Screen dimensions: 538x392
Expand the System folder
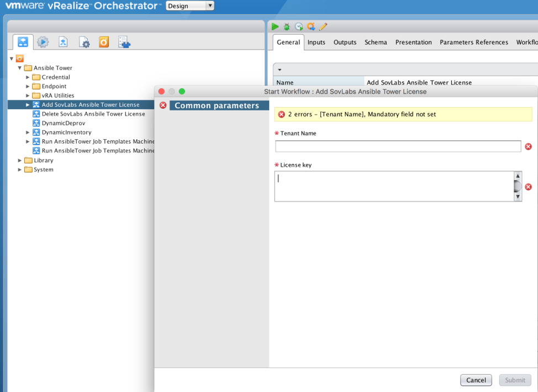click(20, 169)
